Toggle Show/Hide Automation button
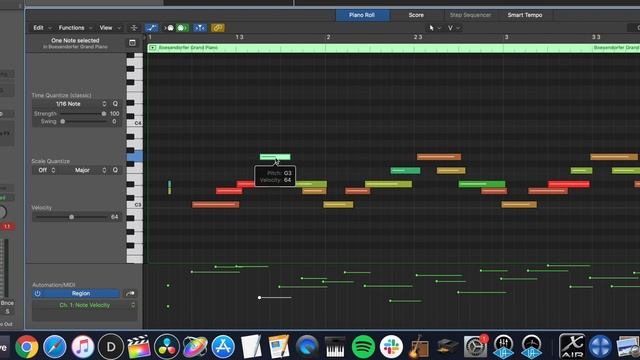This screenshot has width=640, height=360. (x=151, y=28)
